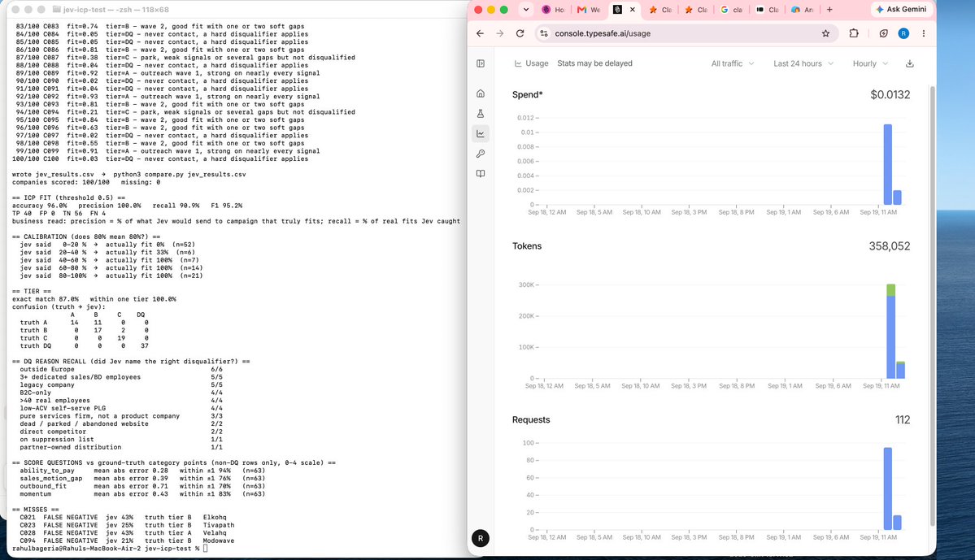Open the Chrome three-dot menu
The width and height of the screenshot is (975, 560).
tap(924, 33)
